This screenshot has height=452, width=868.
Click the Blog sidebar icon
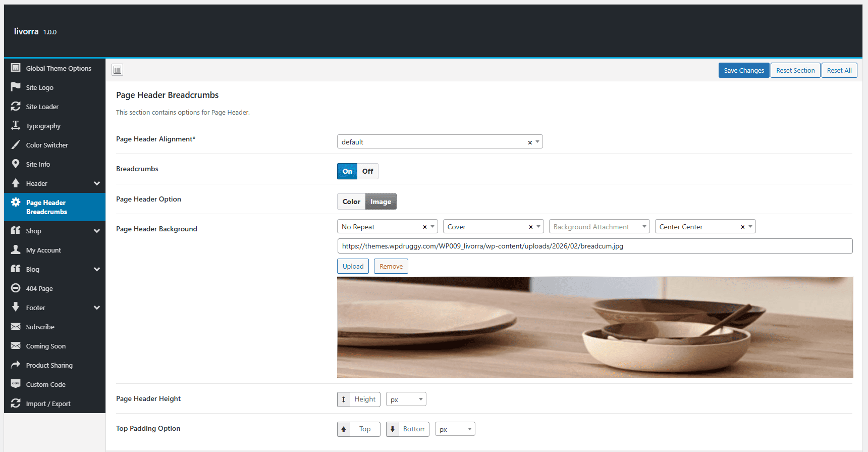[x=16, y=269]
